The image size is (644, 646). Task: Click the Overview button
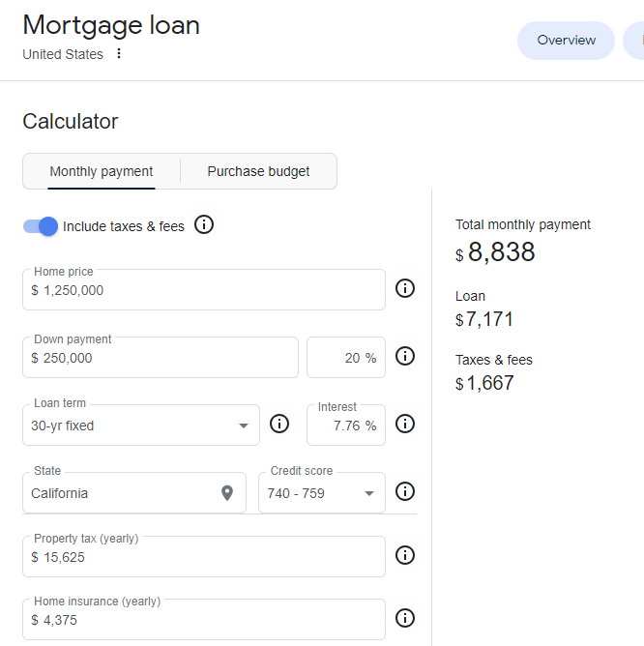pyautogui.click(x=566, y=41)
